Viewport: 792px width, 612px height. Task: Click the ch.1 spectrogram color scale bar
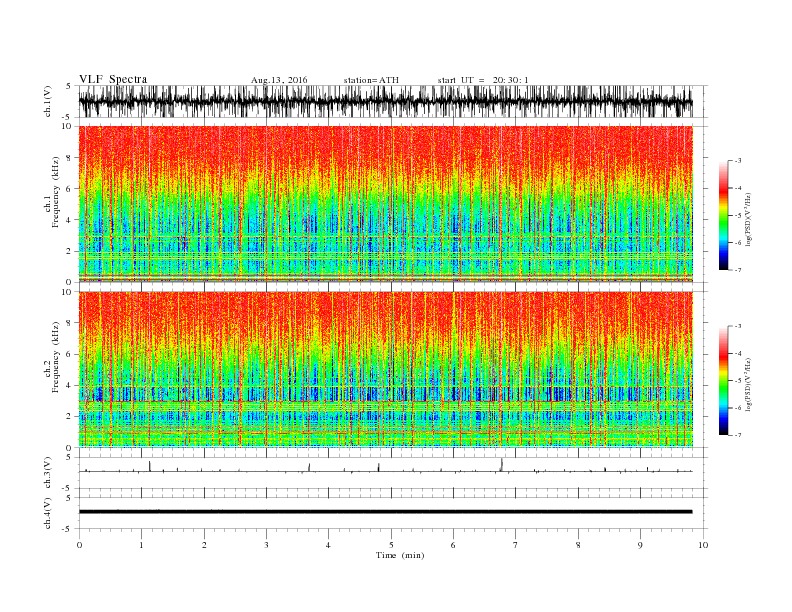pyautogui.click(x=724, y=215)
